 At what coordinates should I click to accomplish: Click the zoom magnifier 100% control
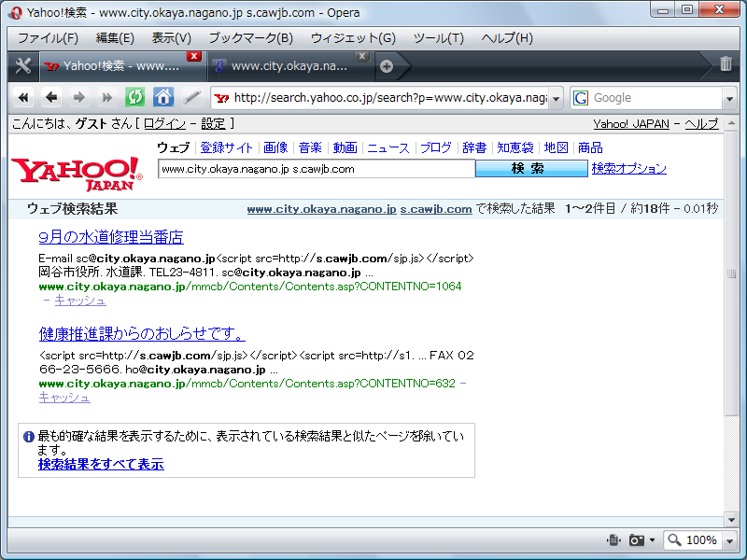pos(693,540)
